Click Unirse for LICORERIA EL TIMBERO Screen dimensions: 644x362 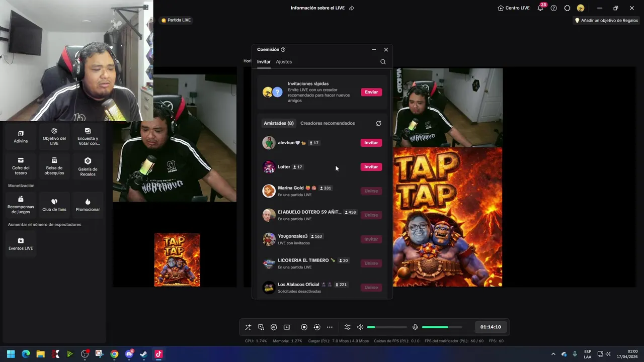click(371, 263)
